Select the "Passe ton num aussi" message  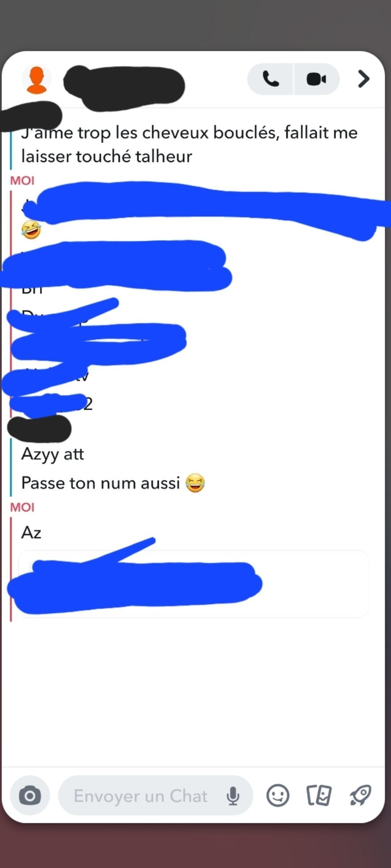101,483
